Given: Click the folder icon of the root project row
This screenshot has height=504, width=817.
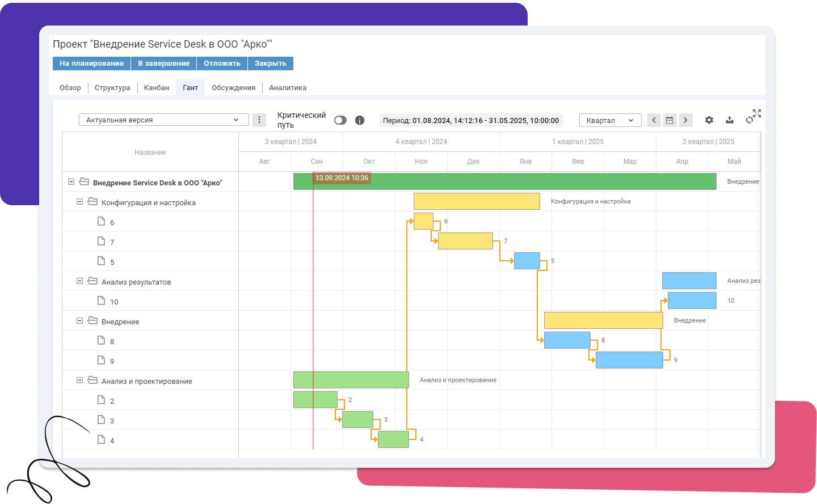Looking at the screenshot, I should click(84, 182).
